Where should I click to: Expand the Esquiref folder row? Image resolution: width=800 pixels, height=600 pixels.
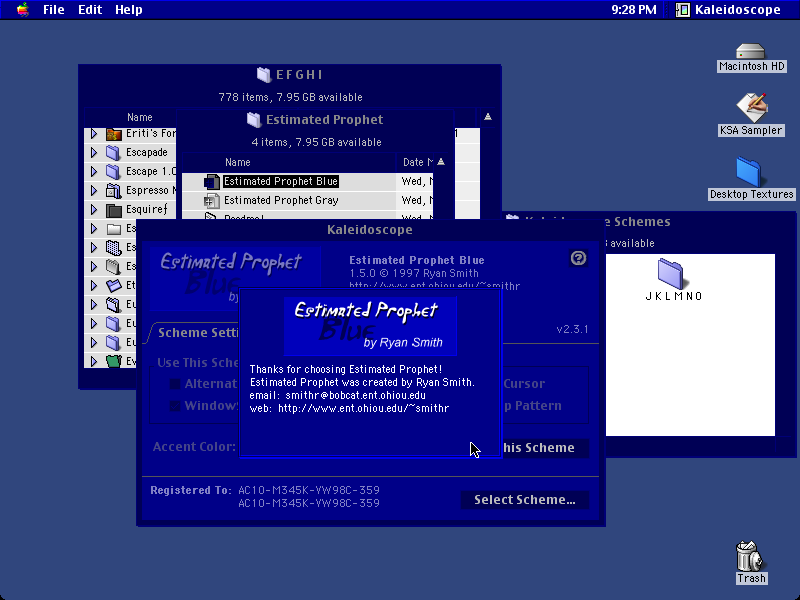tap(94, 210)
